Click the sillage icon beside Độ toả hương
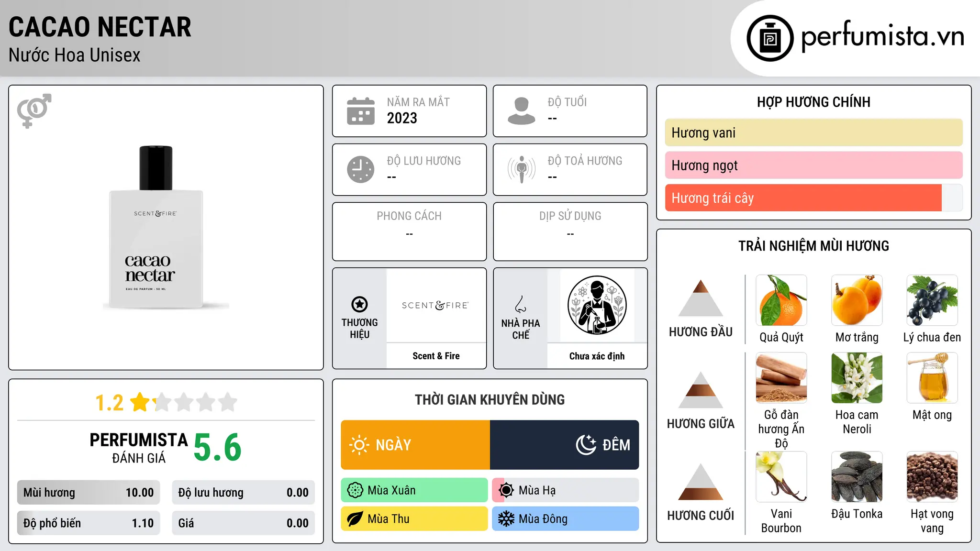 522,169
